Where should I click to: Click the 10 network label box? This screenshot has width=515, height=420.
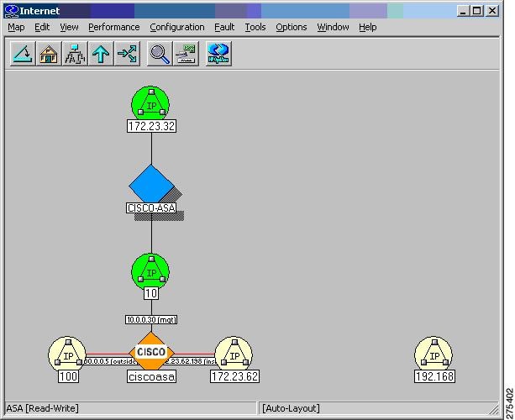[x=151, y=293]
